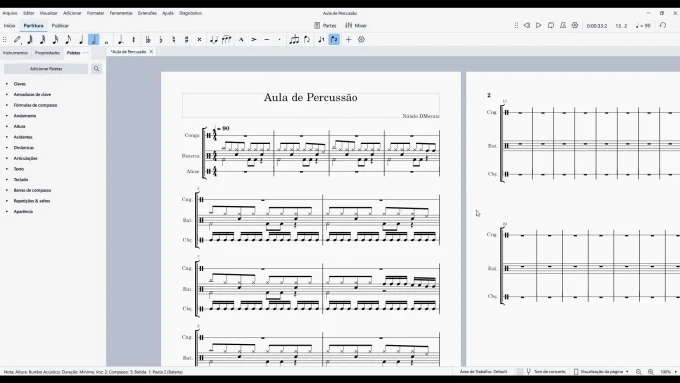
Task: Open playback settings gear
Action: click(575, 26)
